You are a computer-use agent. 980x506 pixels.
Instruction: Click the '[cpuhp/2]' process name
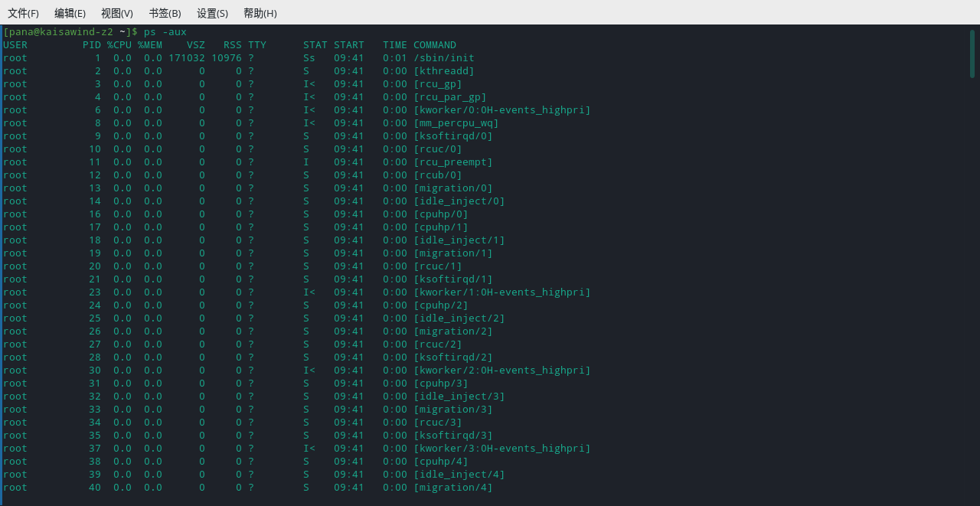(x=441, y=305)
